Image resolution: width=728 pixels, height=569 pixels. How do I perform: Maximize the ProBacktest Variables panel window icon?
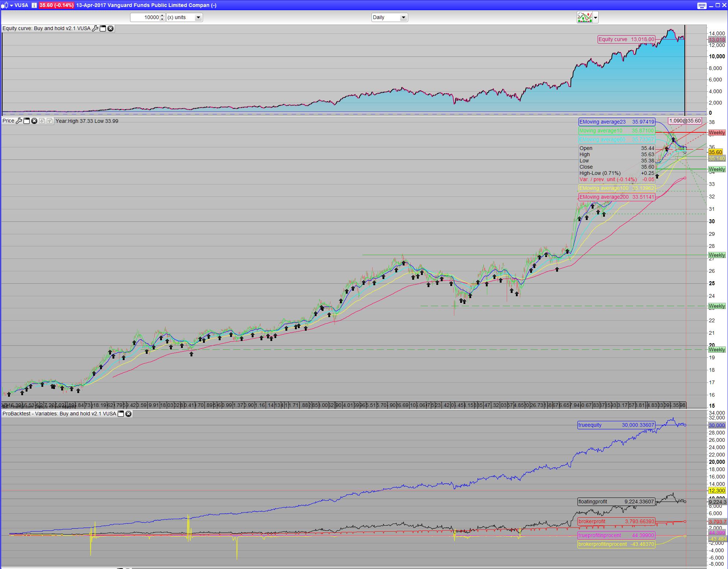coord(121,414)
